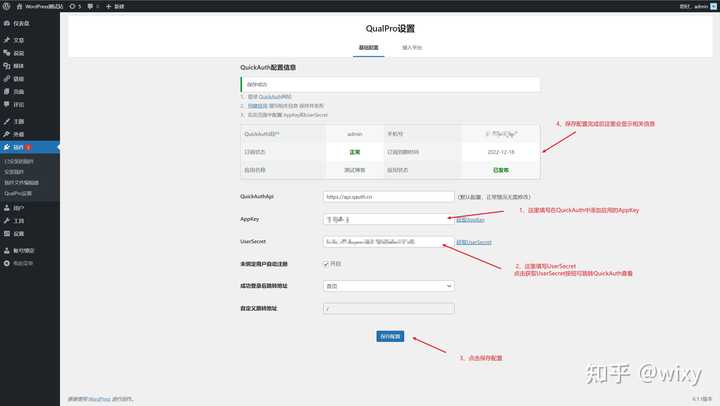Click the admin username cell in info table
Image resolution: width=720 pixels, height=406 pixels.
[x=354, y=134]
